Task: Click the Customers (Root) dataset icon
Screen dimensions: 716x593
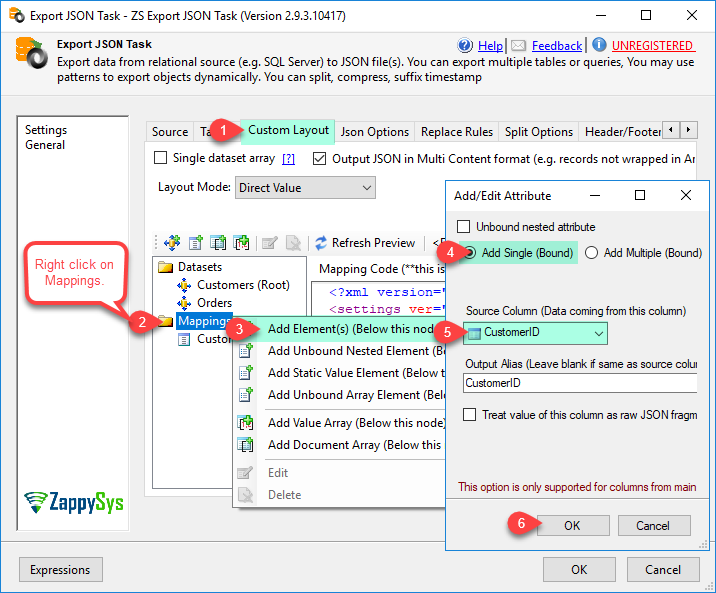Action: (x=184, y=285)
